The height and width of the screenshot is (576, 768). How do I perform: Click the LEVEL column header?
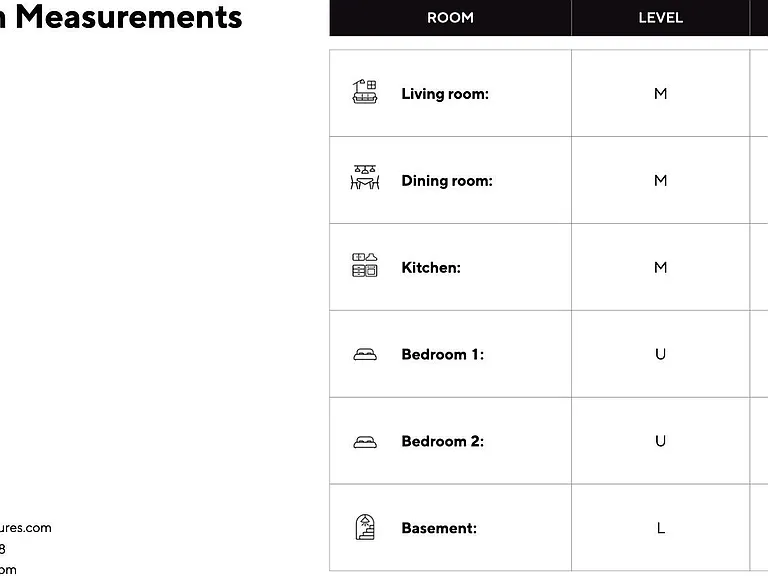pyautogui.click(x=660, y=18)
